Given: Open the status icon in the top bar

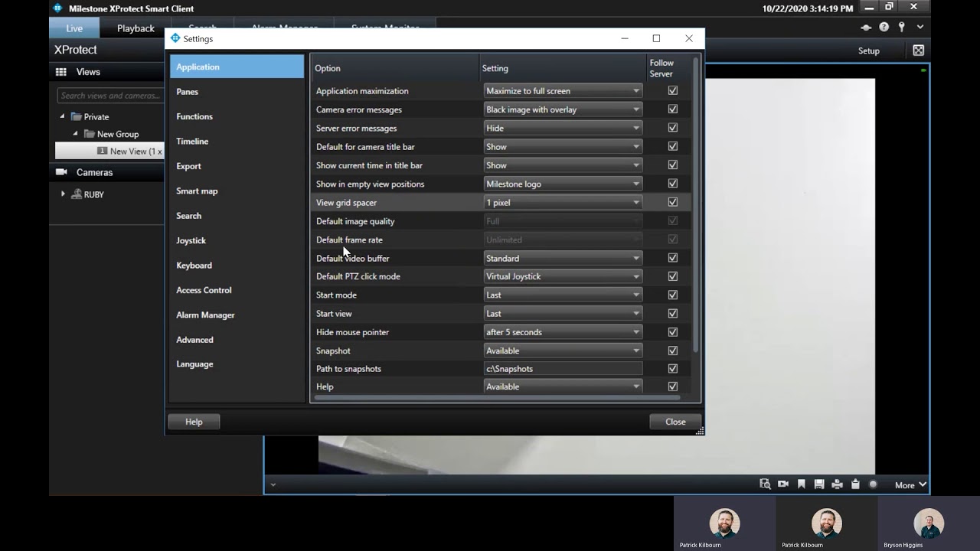Looking at the screenshot, I should (866, 27).
